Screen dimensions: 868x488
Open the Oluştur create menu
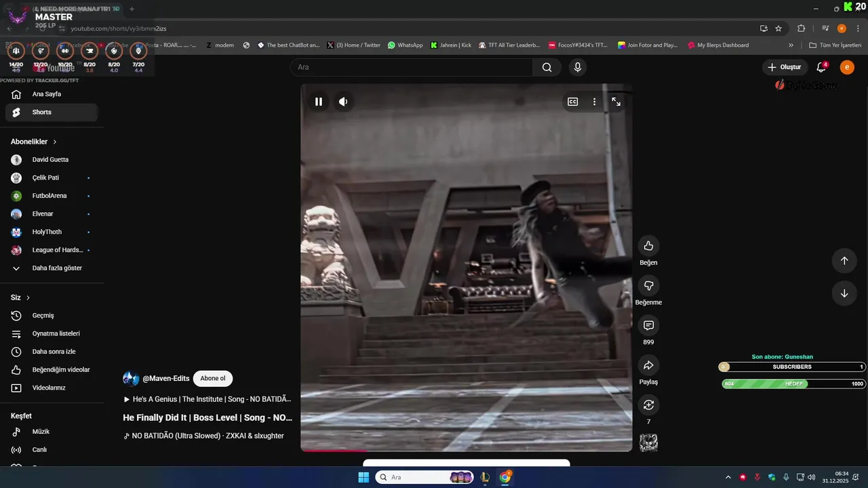click(x=785, y=67)
